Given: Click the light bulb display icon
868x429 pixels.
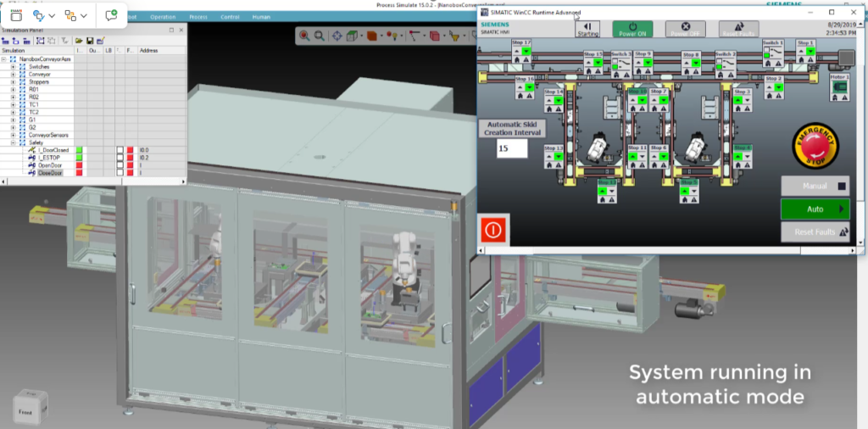Looking at the screenshot, I should click(392, 36).
